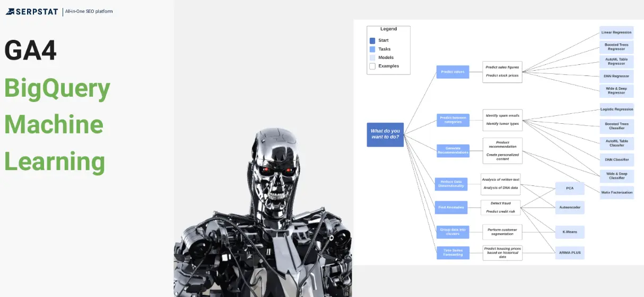Click the Tasks legend color swatch
644x297 pixels.
[x=372, y=49]
